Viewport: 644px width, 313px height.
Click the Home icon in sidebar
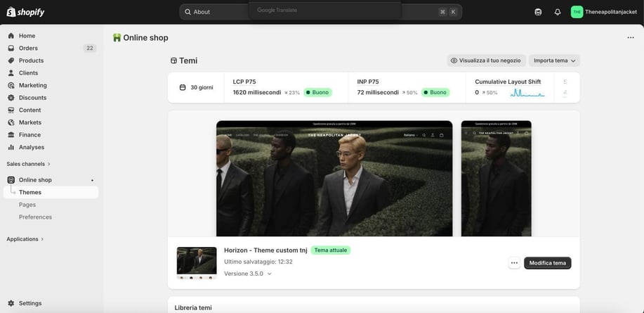pos(11,36)
